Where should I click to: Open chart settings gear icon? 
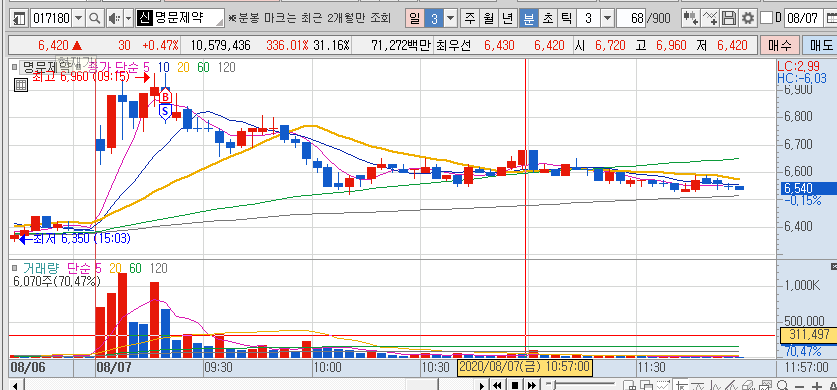[748, 19]
